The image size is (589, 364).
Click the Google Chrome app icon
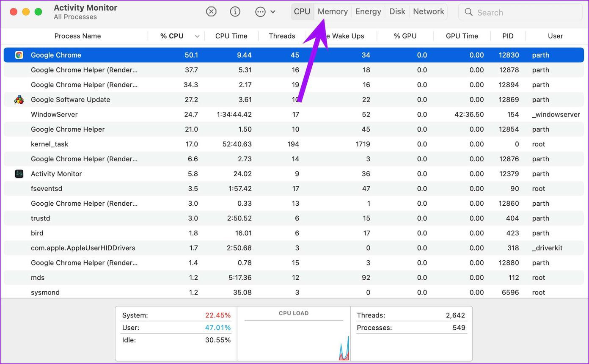coord(19,55)
